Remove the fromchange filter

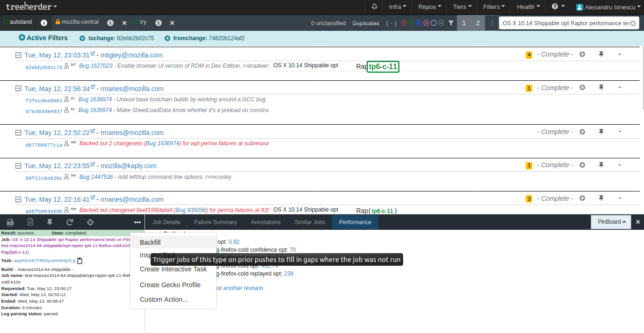point(167,38)
